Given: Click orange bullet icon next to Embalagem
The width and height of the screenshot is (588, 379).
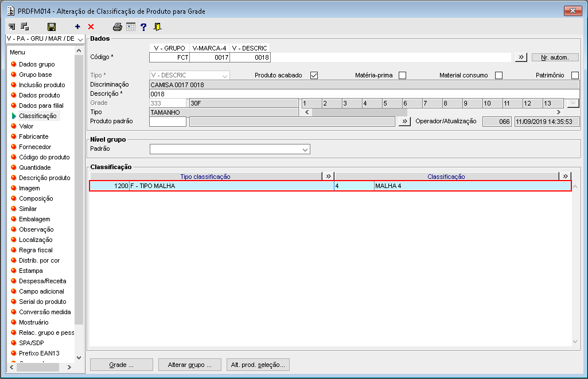Looking at the screenshot, I should pyautogui.click(x=14, y=219).
